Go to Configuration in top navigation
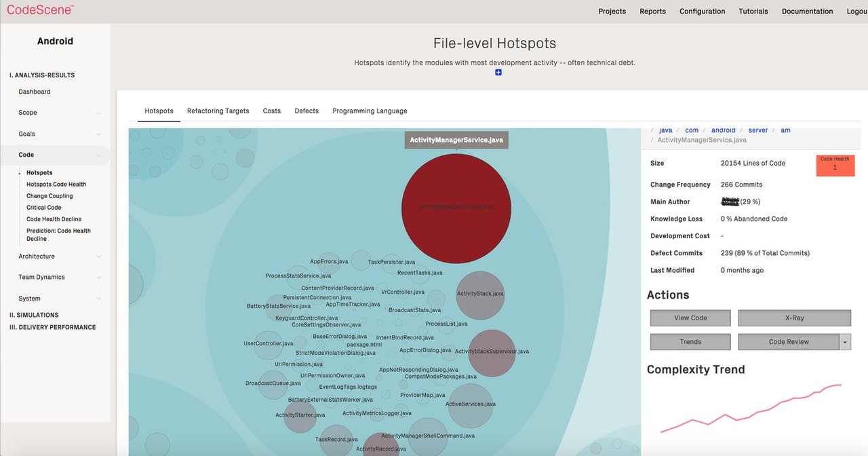This screenshot has width=868, height=456. (x=703, y=12)
